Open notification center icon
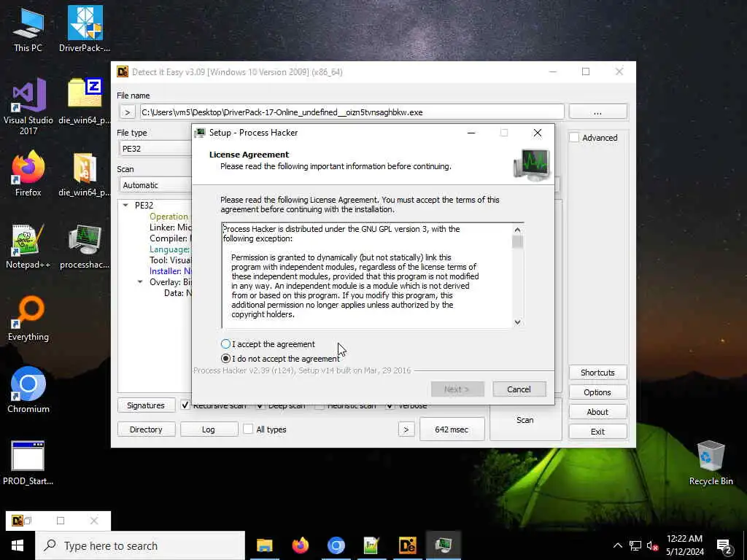Viewport: 747px width, 560px height. (x=724, y=546)
